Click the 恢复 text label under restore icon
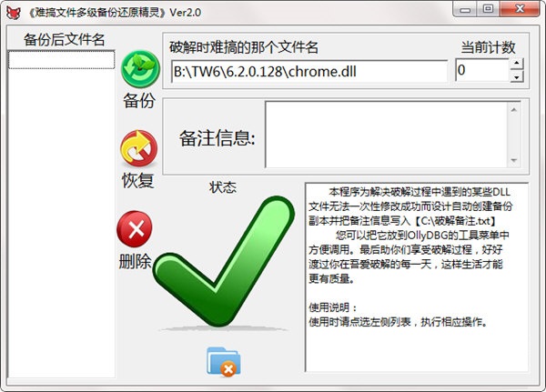Image resolution: width=546 pixels, height=392 pixels. point(138,181)
